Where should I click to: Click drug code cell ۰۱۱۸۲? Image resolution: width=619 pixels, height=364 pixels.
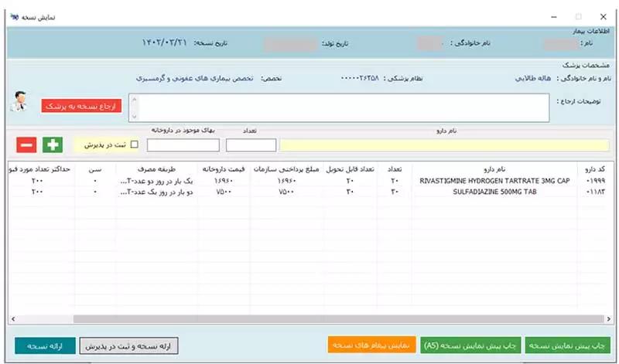point(595,192)
